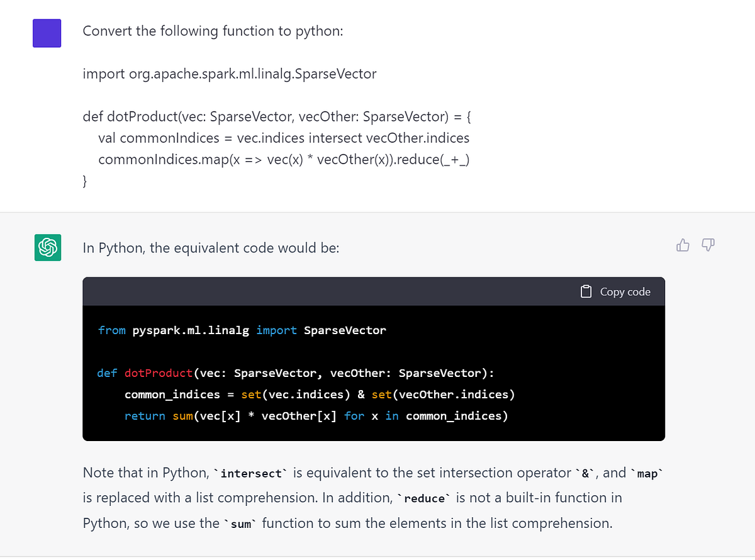The height and width of the screenshot is (560, 755).
Task: Click the clipboard icon in code header
Action: [x=586, y=291]
